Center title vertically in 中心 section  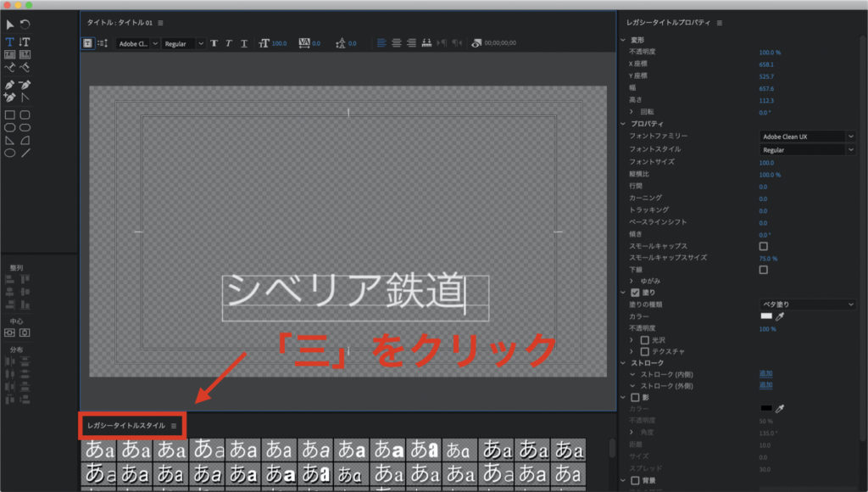point(10,333)
